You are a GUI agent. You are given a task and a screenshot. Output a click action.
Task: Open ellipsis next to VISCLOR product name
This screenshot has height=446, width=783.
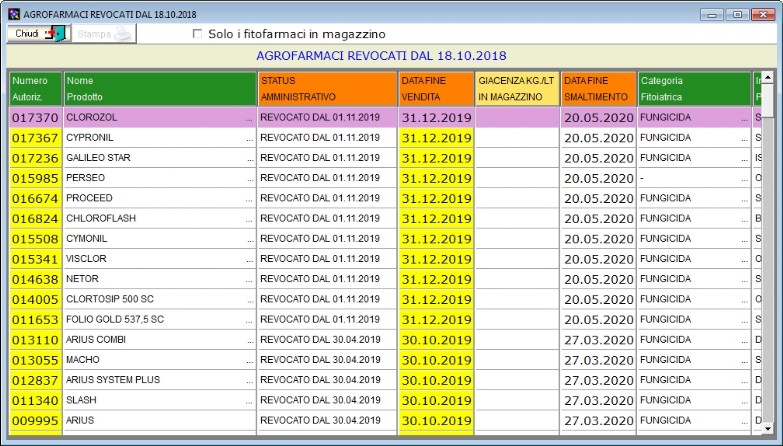point(249,259)
